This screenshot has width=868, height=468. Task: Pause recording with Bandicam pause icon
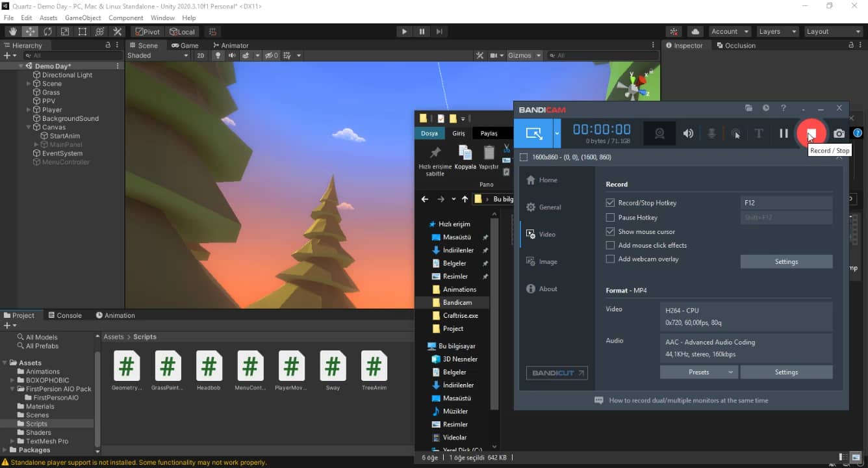tap(784, 133)
